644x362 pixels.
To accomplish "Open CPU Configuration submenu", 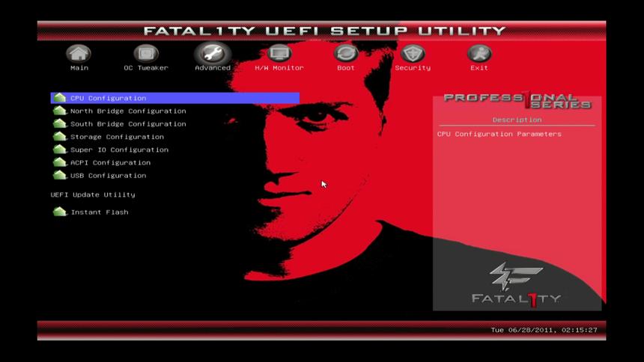I will (175, 98).
